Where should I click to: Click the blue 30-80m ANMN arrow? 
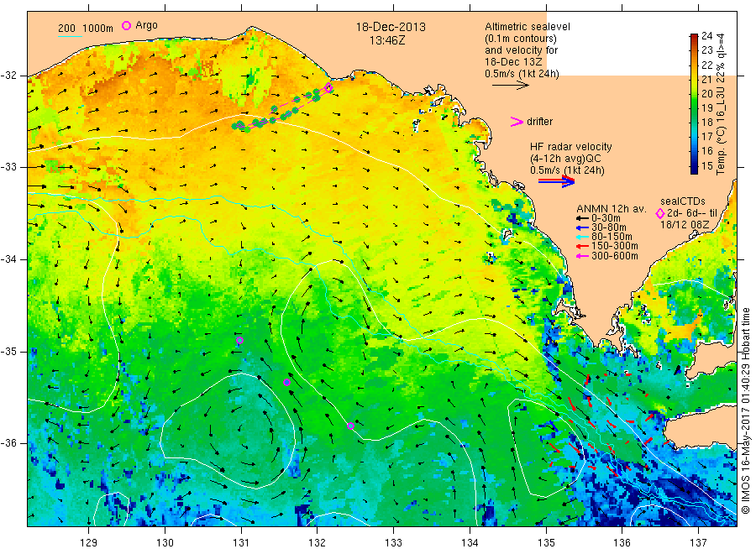coord(582,227)
